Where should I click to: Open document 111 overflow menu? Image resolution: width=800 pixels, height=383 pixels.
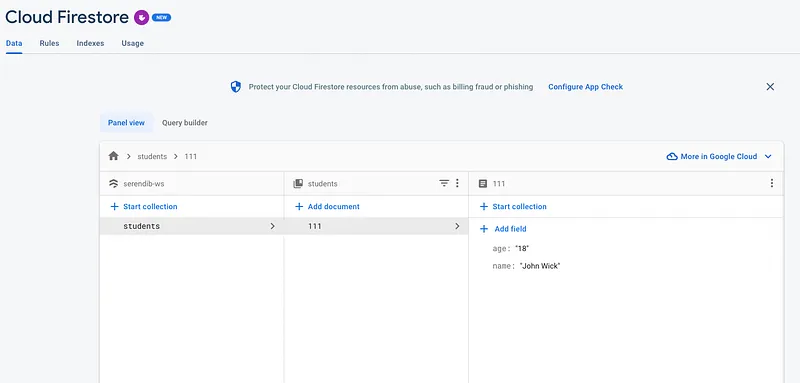[x=771, y=183]
